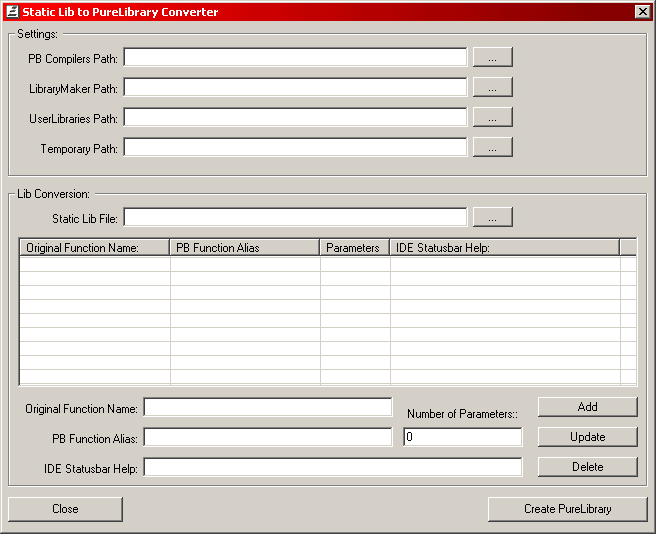Click the "Lib Conversion:" group title
The image size is (656, 534).
coord(54,194)
